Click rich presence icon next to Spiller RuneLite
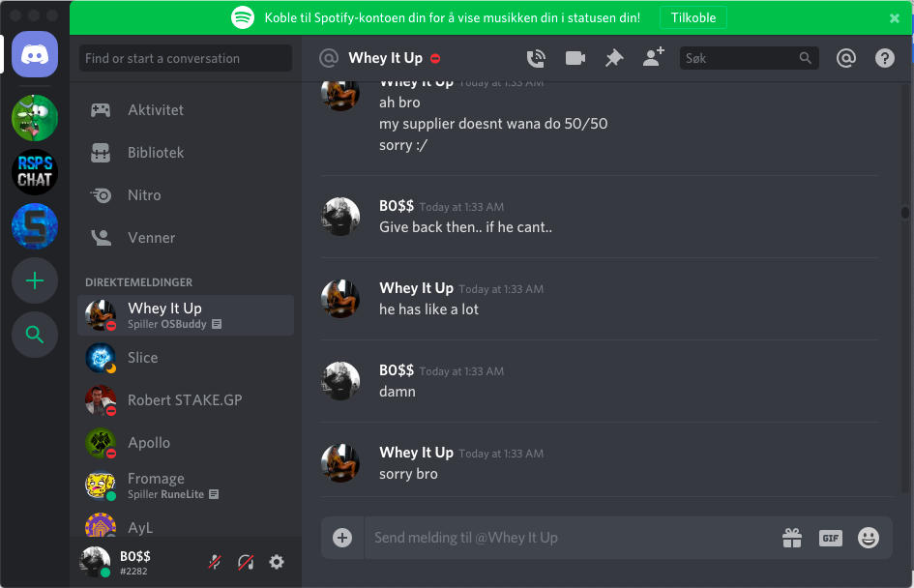The height and width of the screenshot is (588, 914). pyautogui.click(x=214, y=494)
